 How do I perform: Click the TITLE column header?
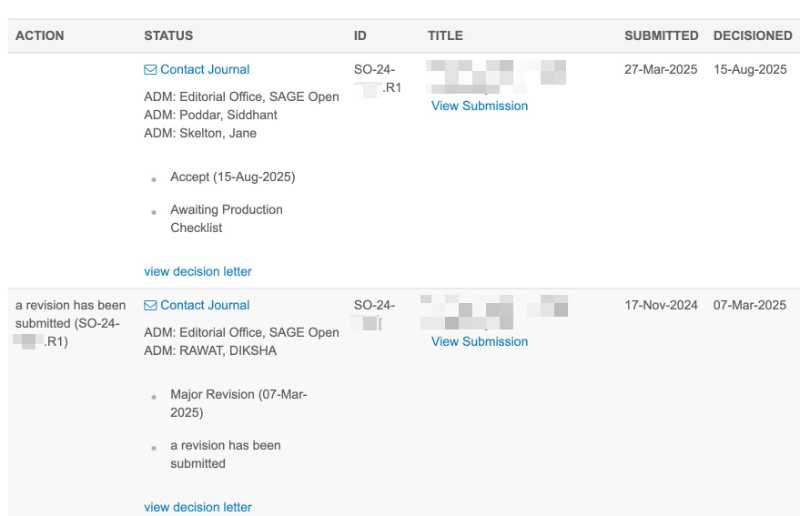coord(445,36)
